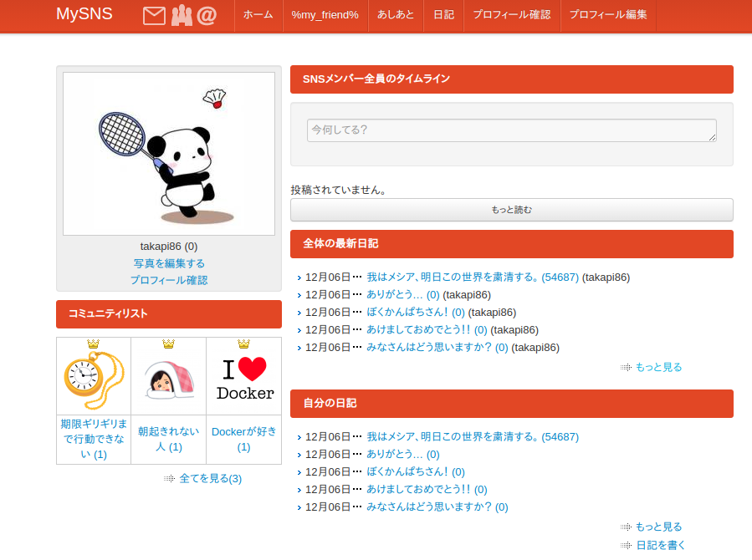Click the badminton panda profile picture
752x560 pixels.
pos(168,154)
